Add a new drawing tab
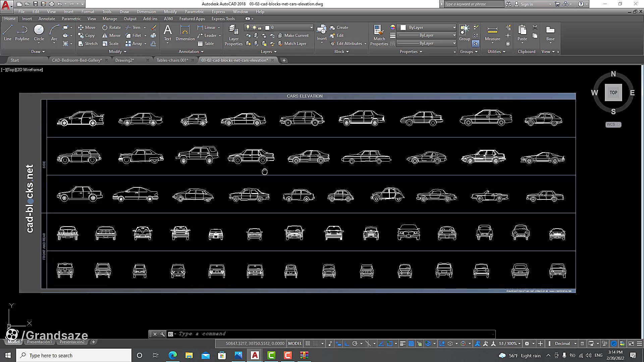This screenshot has height=362, width=644. coord(284,60)
